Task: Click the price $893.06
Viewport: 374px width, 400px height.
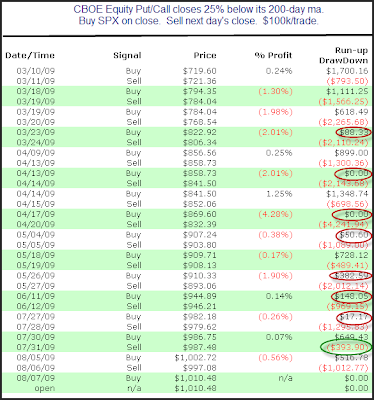Action: (x=200, y=286)
